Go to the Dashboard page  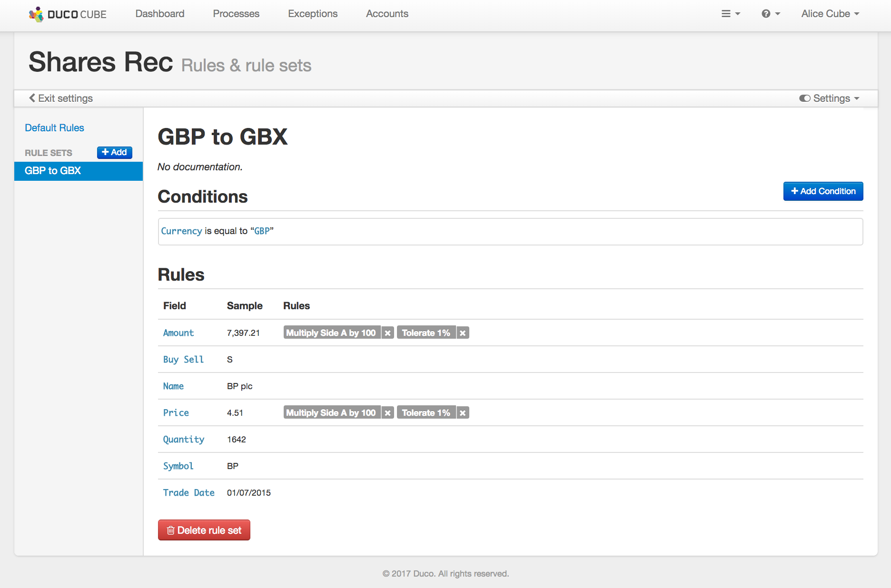159,14
